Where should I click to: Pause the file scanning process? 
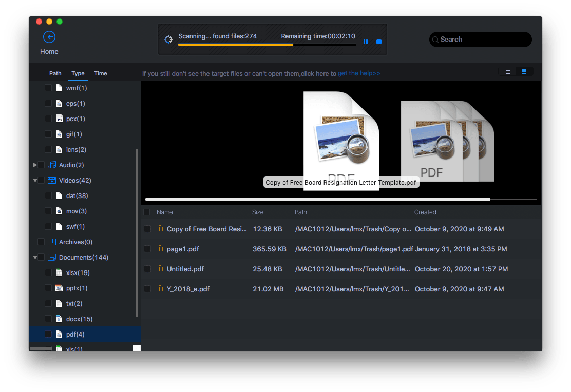pos(366,42)
